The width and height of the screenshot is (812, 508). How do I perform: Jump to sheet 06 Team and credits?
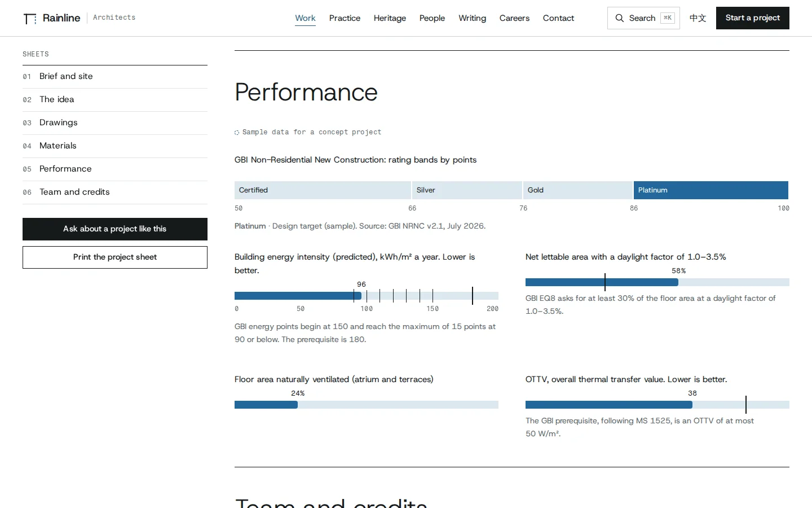(115, 192)
